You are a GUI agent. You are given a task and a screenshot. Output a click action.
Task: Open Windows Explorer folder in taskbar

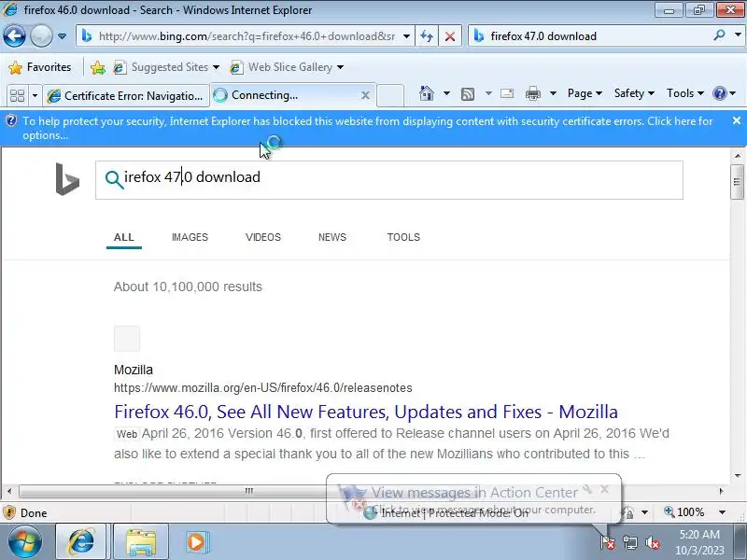pyautogui.click(x=141, y=542)
